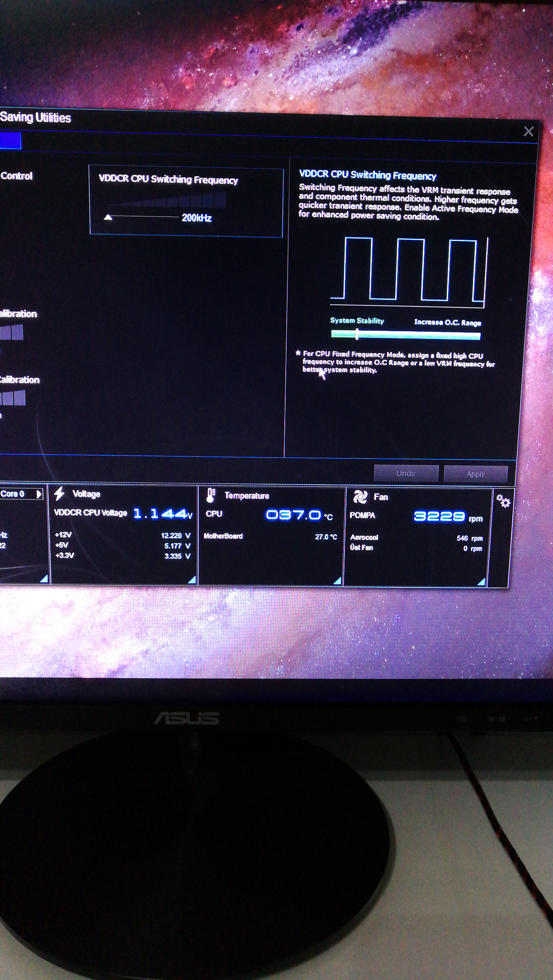Select the highlighted blue tab at top

coord(10,141)
